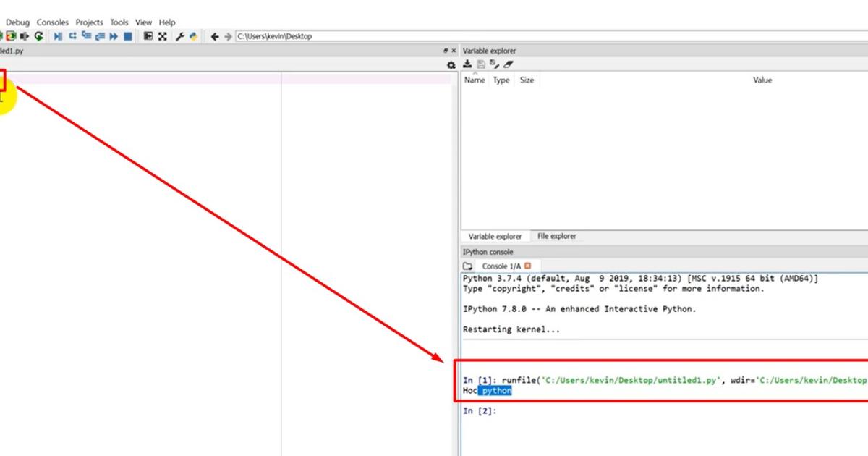Click the 'Restarting kernel...' console line

[x=511, y=329]
